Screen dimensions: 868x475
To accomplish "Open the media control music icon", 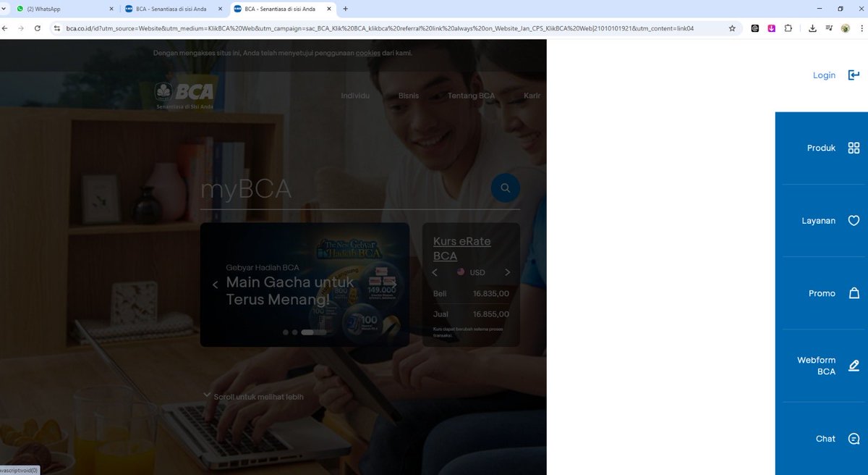I will 829,28.
